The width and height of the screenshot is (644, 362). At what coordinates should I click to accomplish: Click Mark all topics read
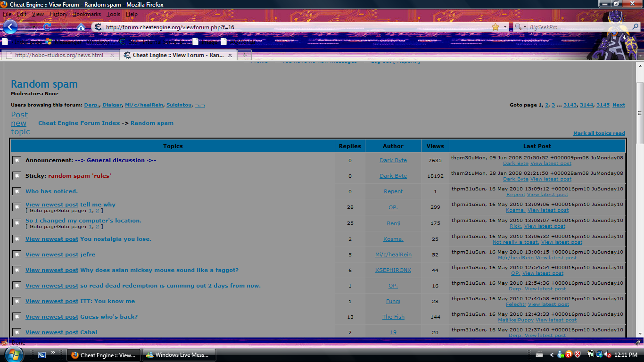pos(599,133)
